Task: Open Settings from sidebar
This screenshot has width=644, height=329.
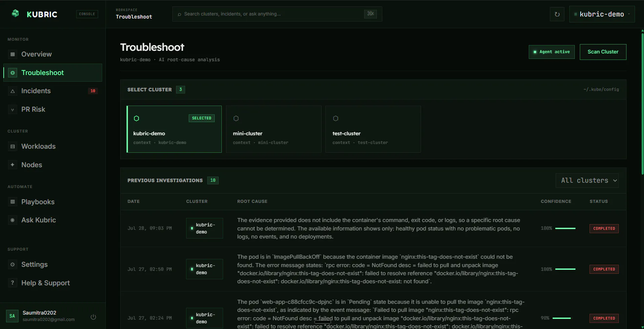Action: (53, 264)
